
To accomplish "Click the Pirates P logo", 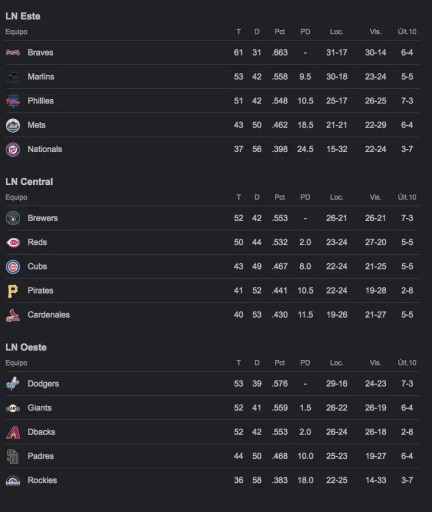I will coord(12,291).
